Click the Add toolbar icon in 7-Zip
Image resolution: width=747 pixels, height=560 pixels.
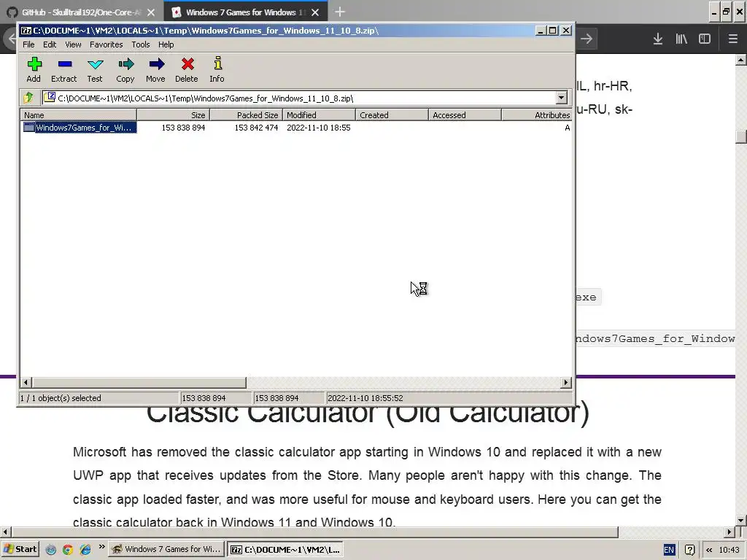coord(34,69)
